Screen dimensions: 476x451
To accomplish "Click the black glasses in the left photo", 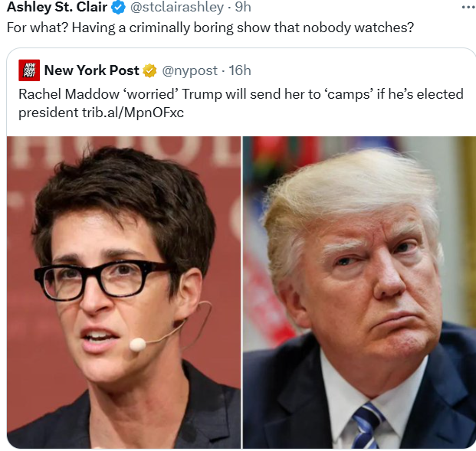I will 102,279.
